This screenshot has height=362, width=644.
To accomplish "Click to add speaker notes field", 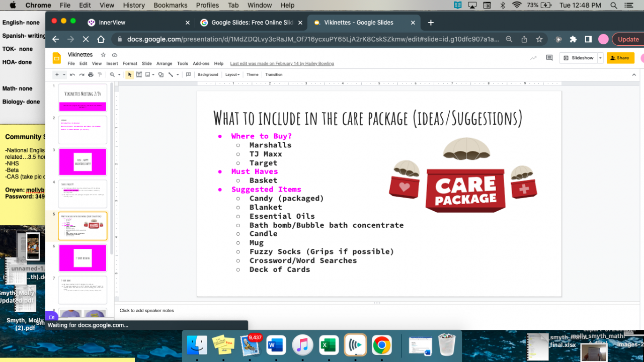I will [377, 311].
